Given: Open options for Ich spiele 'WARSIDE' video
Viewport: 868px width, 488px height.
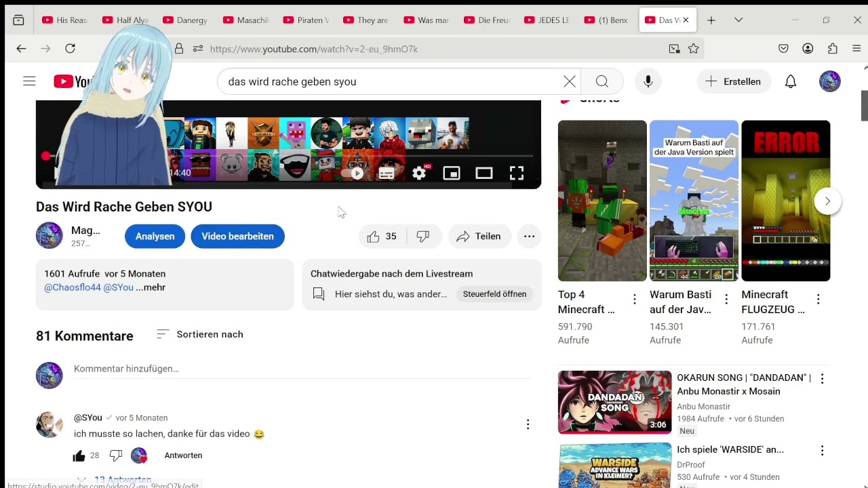Looking at the screenshot, I should [822, 451].
